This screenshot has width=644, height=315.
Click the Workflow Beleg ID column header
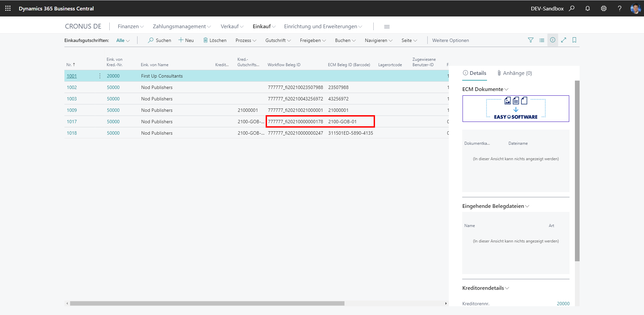(x=284, y=65)
